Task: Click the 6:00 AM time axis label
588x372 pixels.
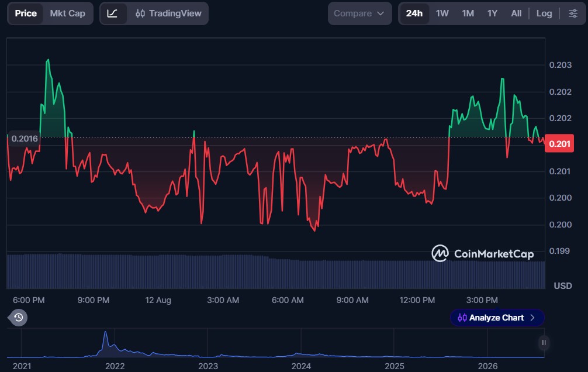Action: click(x=288, y=300)
